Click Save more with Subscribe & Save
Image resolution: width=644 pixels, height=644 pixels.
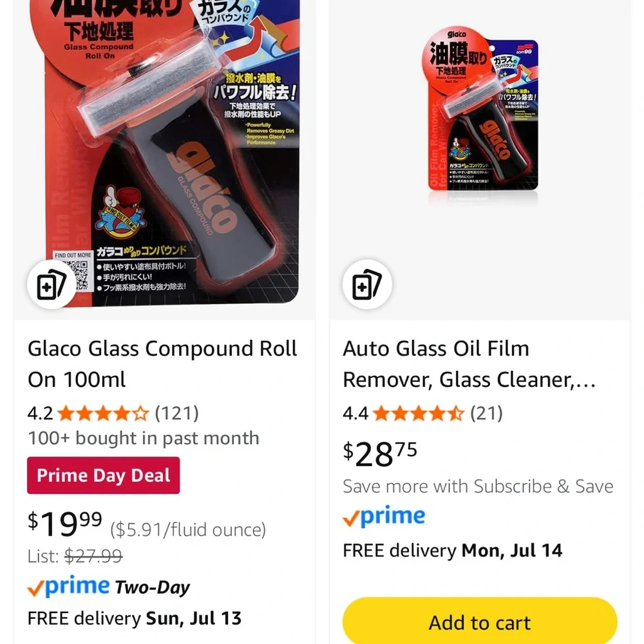478,487
